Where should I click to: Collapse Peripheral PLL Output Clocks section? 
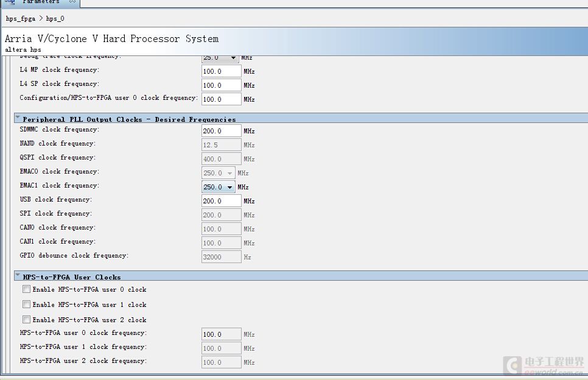pyautogui.click(x=17, y=118)
